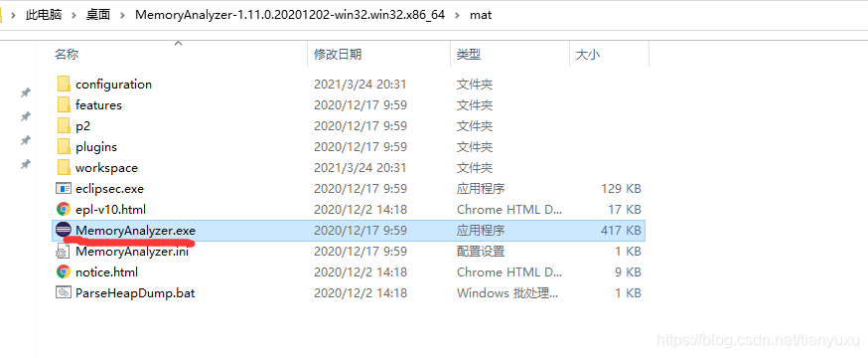Sort by the 修改日期 column header

tap(338, 55)
